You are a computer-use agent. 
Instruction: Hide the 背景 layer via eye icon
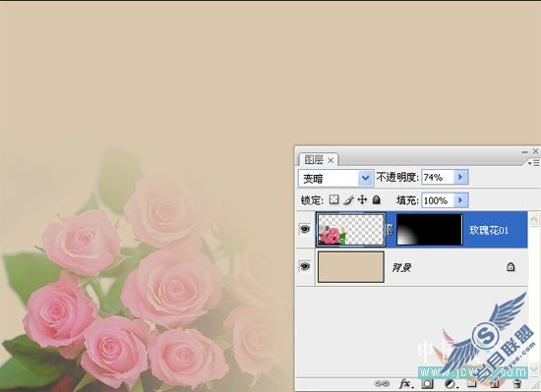point(305,266)
